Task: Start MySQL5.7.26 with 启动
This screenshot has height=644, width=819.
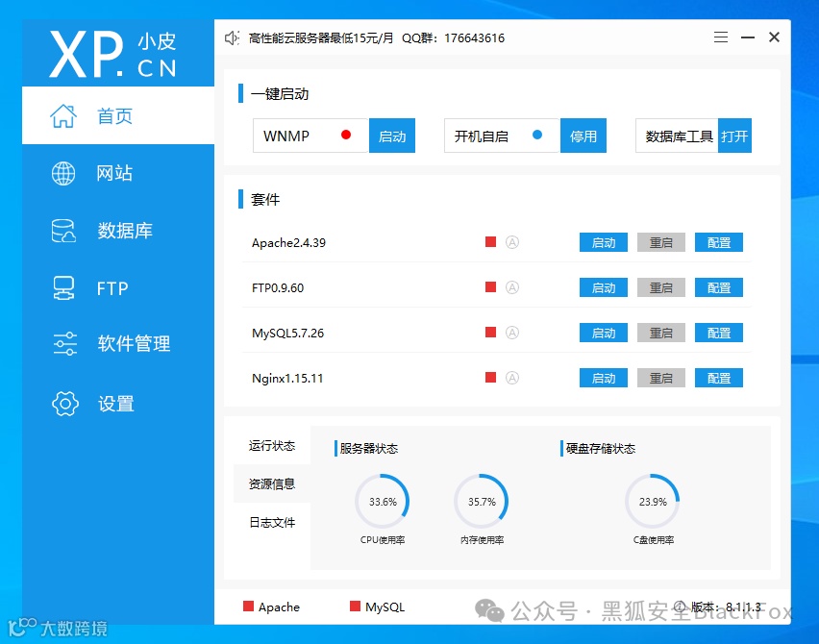Action: pos(604,333)
